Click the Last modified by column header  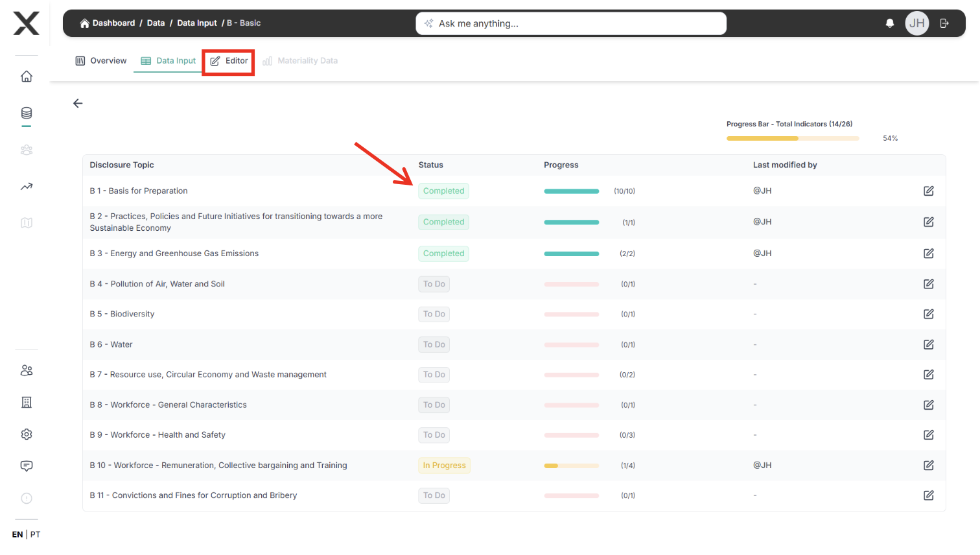[785, 165]
